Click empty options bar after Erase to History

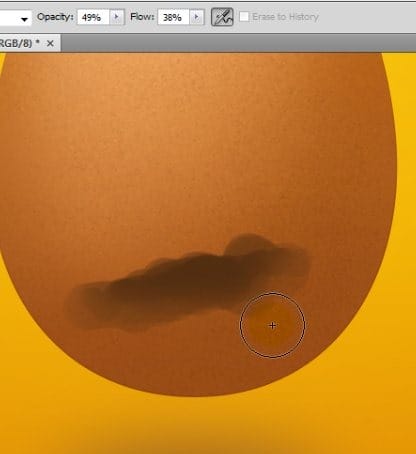point(367,17)
